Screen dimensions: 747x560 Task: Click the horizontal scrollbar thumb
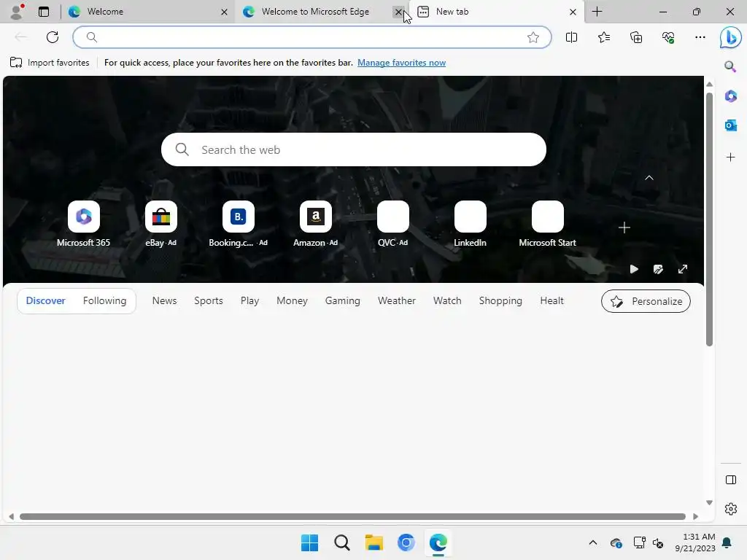352,517
